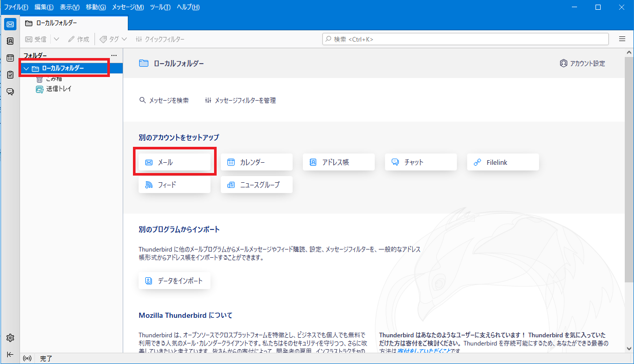The image size is (634, 364).
Task: Open the Calendar space icon in sidebar
Action: [x=10, y=58]
